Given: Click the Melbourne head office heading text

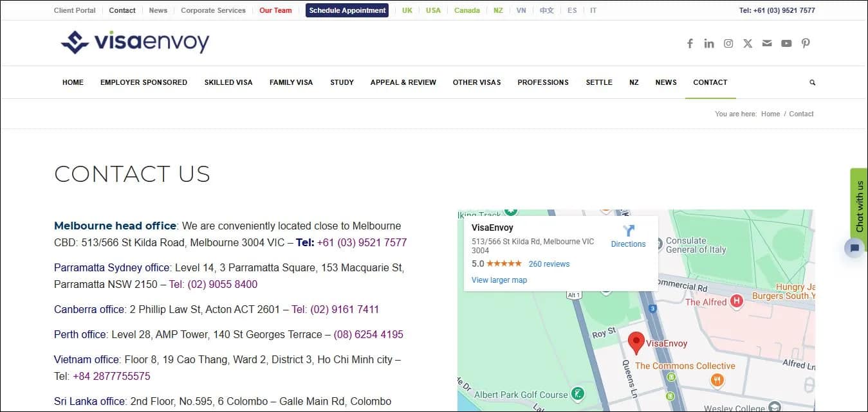Looking at the screenshot, I should [115, 226].
